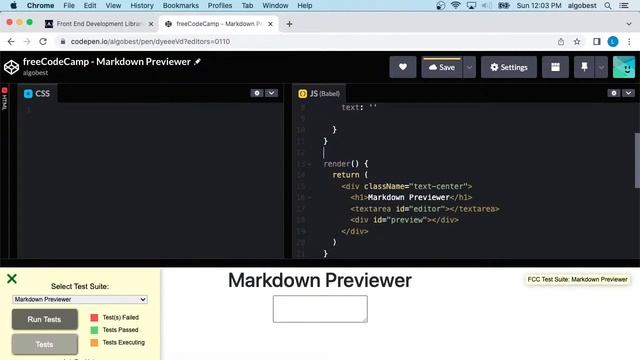Switch to Front End Development Libraries tab
640x360 pixels.
click(98, 24)
